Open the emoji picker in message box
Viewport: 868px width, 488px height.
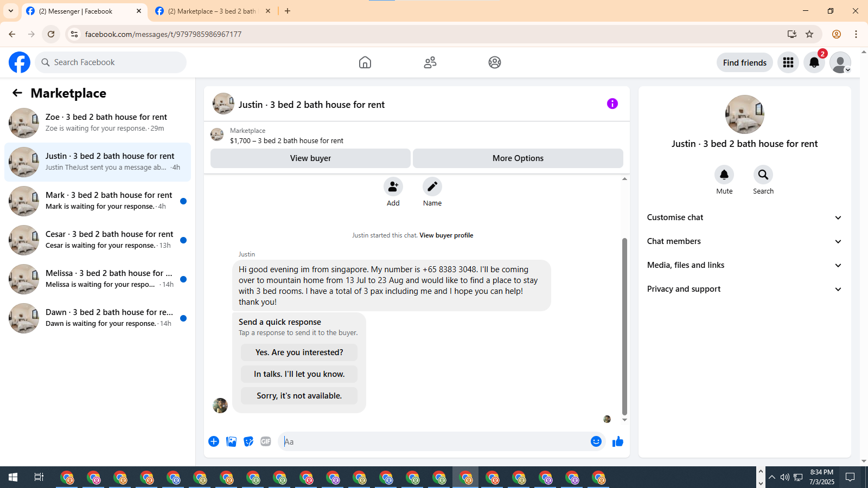596,441
